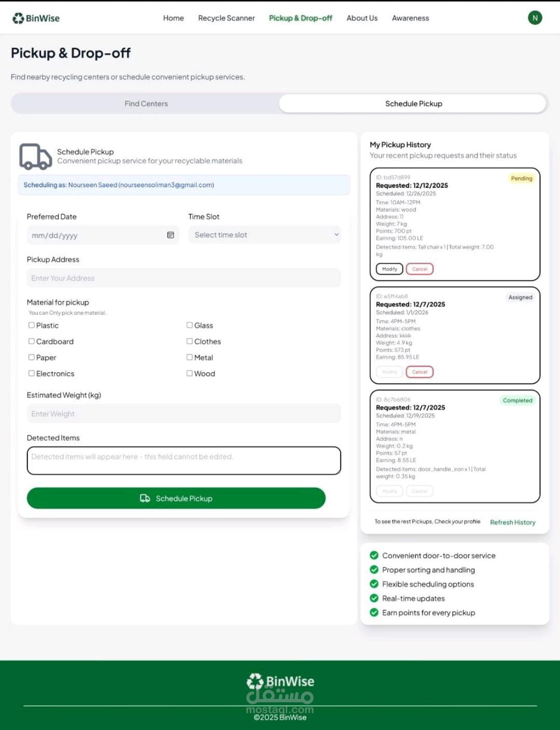Submit with the green Schedule Pickup button
Screen dimensions: 560x730
click(176, 498)
